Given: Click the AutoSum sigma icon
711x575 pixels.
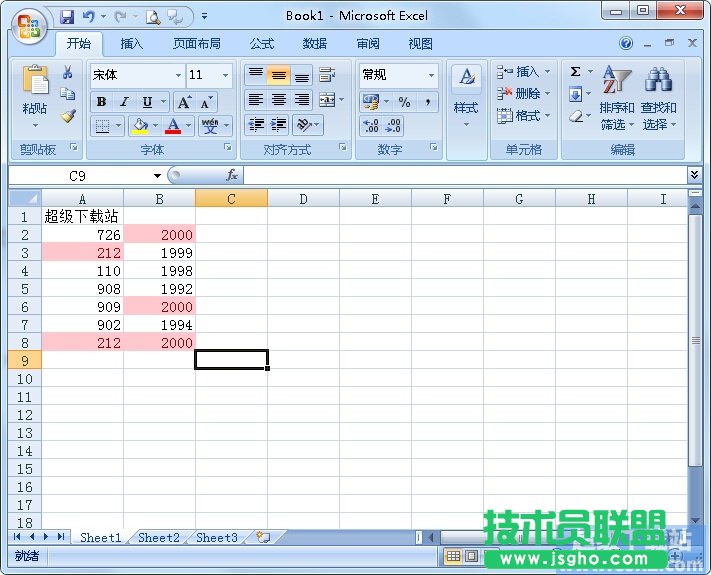Looking at the screenshot, I should (x=576, y=72).
